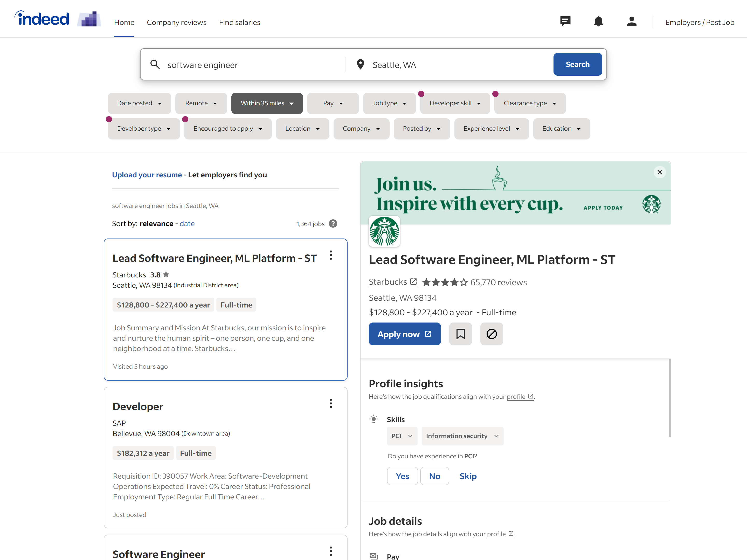Open options menu for Developer job card
Viewport: 747px width, 560px height.
tap(331, 403)
